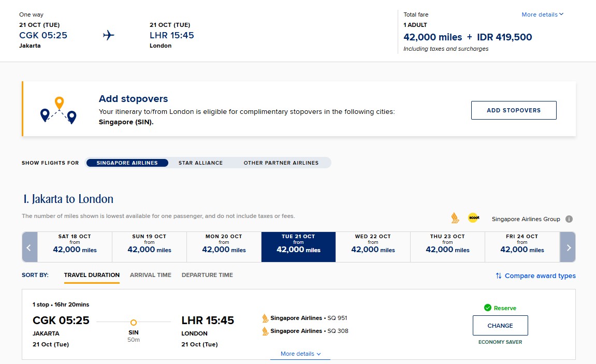Sort flights by Departure Time

click(207, 275)
